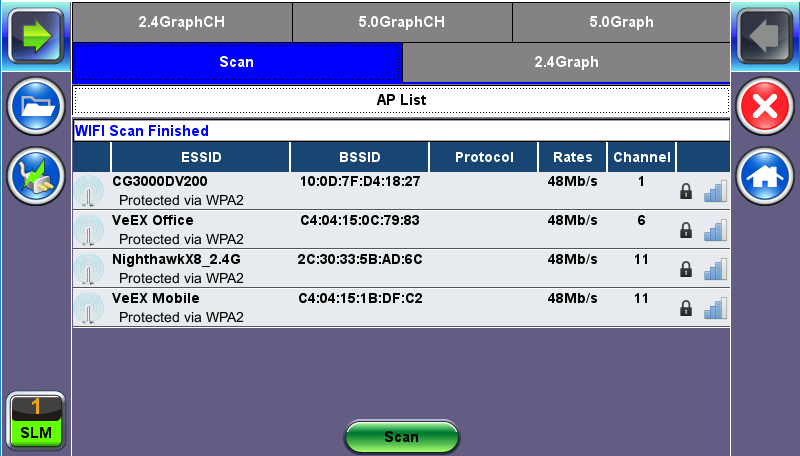Click lock icon on VeEx Office row
800x456 pixels.
point(686,230)
